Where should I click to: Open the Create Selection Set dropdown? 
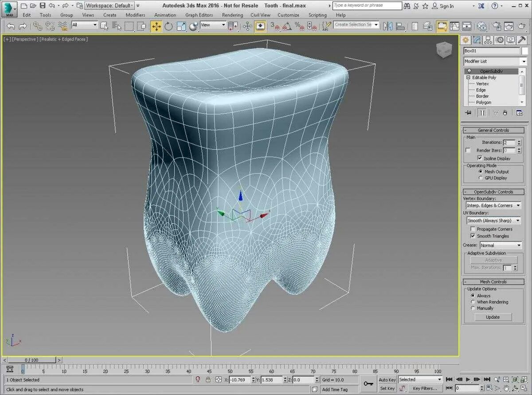pos(357,25)
